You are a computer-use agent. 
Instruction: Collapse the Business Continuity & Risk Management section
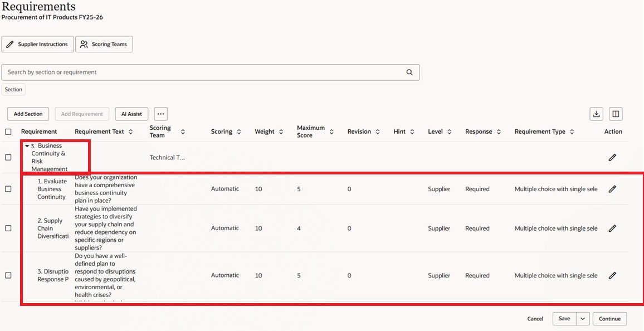[27, 146]
